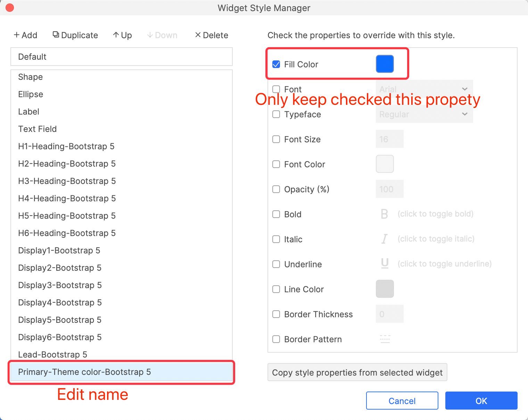Expand the Typeface Regular dropdown
Viewport: 528px width, 420px height.
point(424,114)
